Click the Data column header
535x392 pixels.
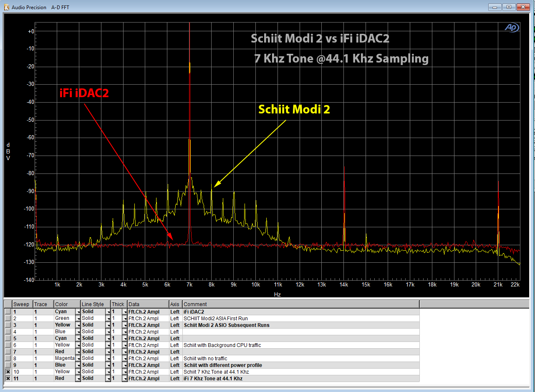point(148,304)
